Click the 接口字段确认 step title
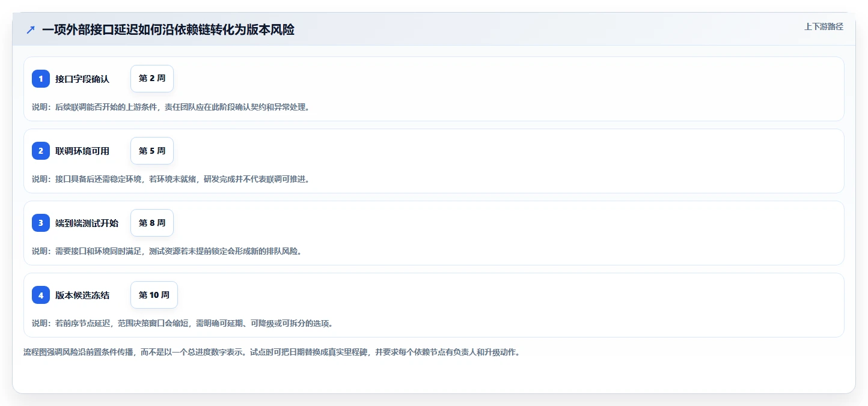Image resolution: width=868 pixels, height=406 pixels. (x=82, y=79)
